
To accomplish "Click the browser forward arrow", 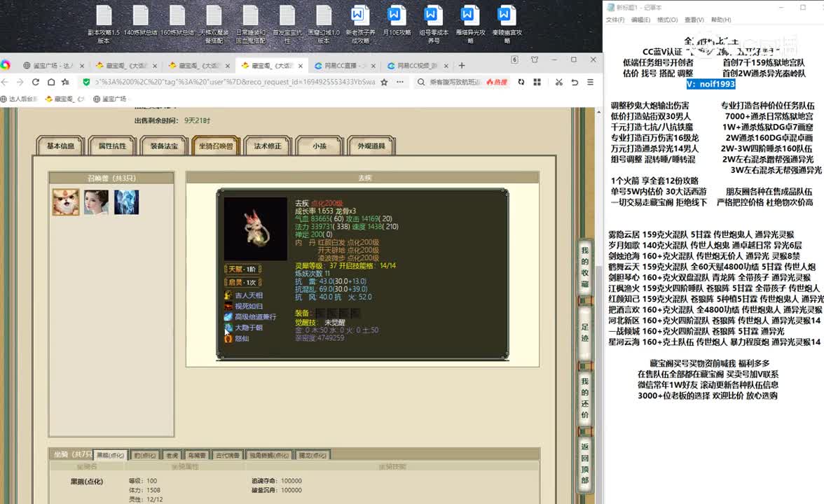I will [x=20, y=82].
